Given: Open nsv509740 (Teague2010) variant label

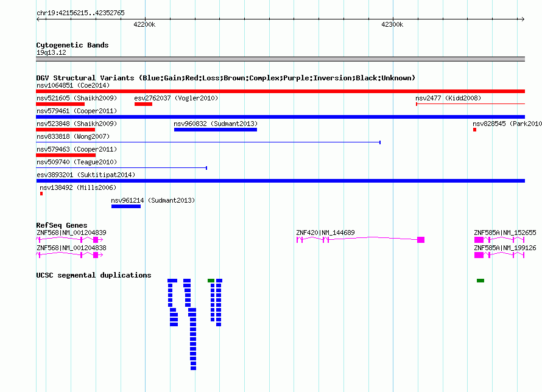Looking at the screenshot, I should [77, 162].
